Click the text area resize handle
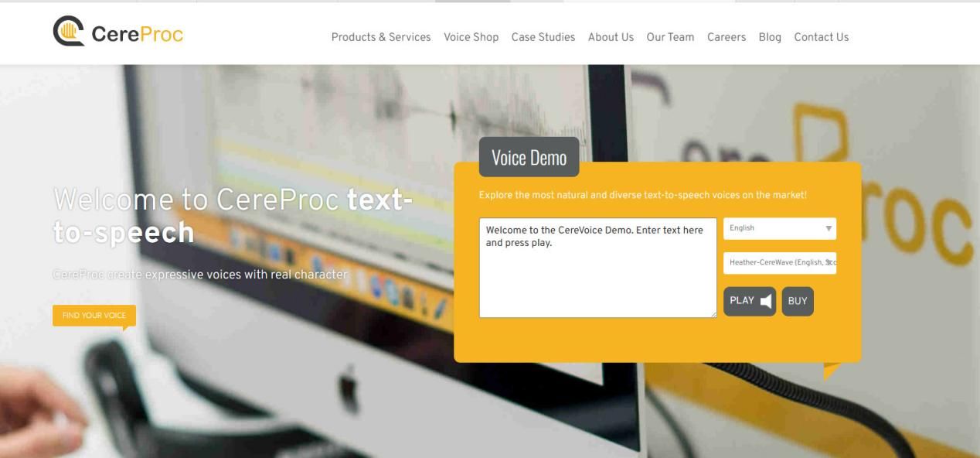The image size is (980, 458). pos(713,313)
